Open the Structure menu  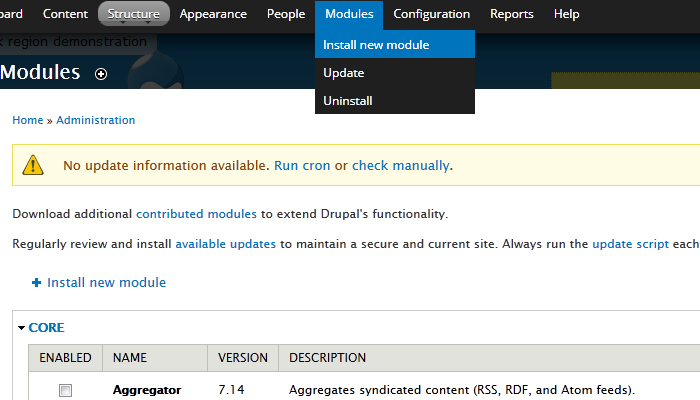133,14
